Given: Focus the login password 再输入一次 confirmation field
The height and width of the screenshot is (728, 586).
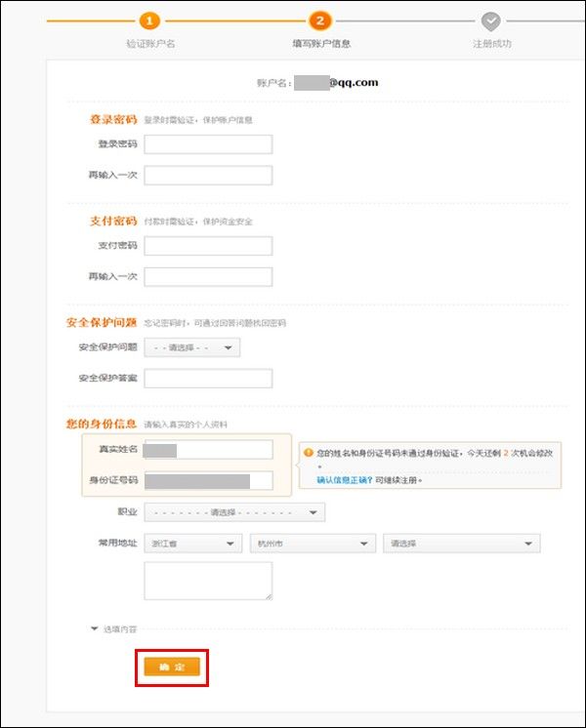Looking at the screenshot, I should [208, 176].
